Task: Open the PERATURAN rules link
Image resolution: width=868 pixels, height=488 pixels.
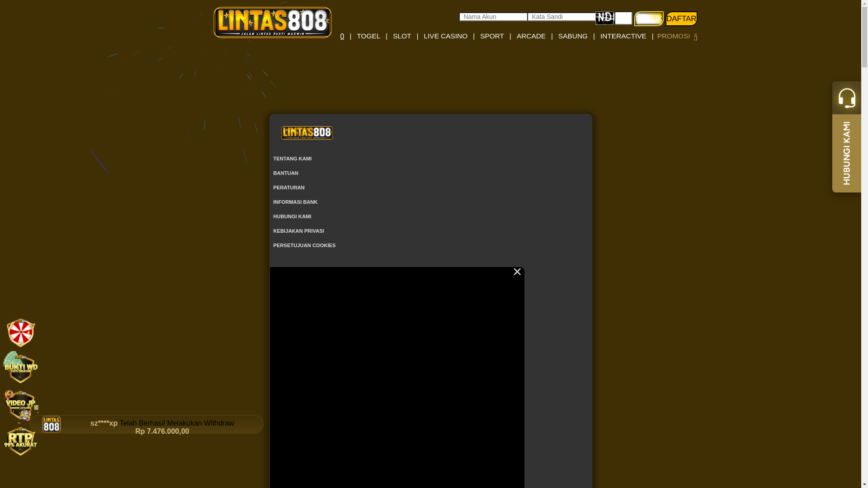Action: [289, 188]
